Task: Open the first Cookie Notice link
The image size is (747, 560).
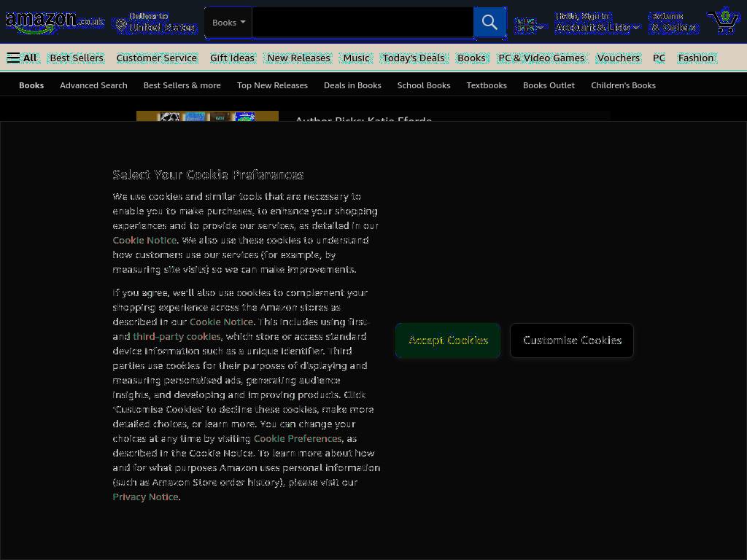Action: tap(144, 240)
